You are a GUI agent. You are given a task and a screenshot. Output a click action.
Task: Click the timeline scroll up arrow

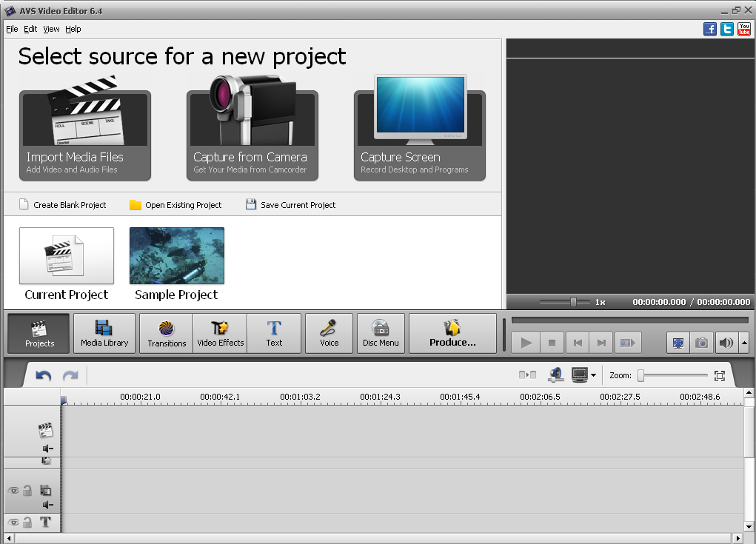tap(749, 393)
